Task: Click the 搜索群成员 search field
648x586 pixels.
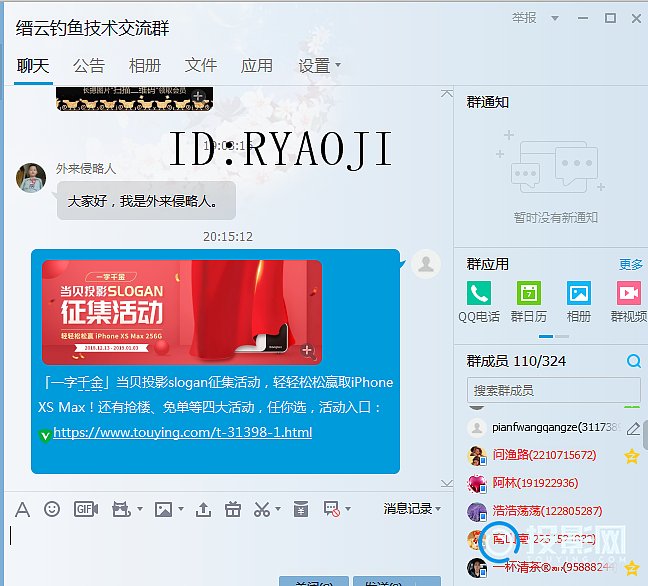Action: tap(553, 390)
